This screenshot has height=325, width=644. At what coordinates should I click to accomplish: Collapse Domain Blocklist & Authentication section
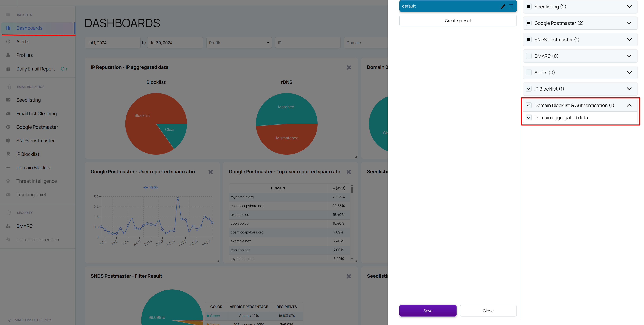click(629, 105)
